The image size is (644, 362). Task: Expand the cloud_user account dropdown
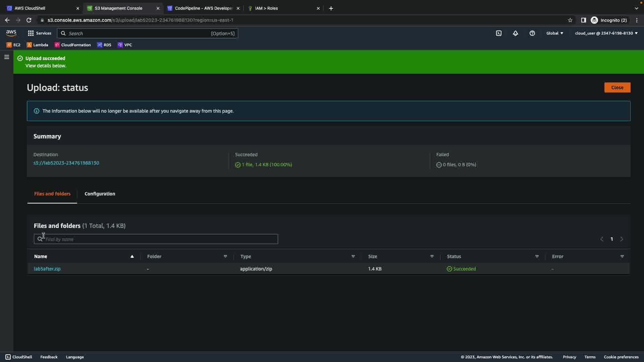tap(606, 33)
